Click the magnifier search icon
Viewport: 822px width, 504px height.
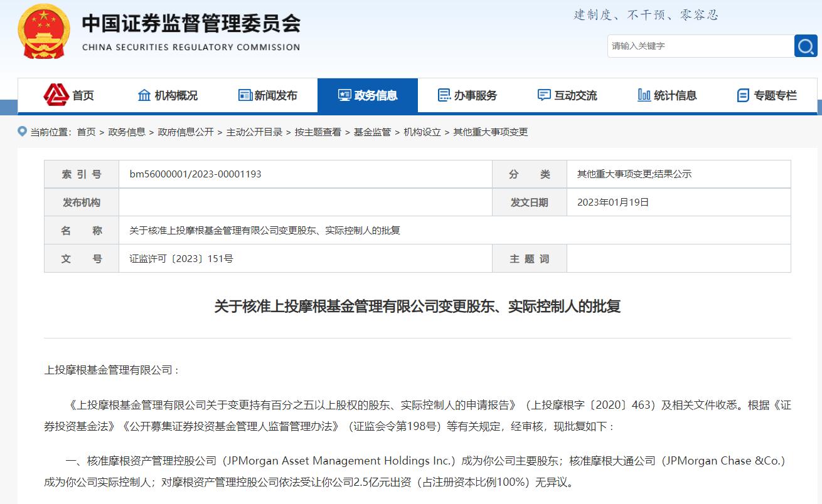(806, 46)
